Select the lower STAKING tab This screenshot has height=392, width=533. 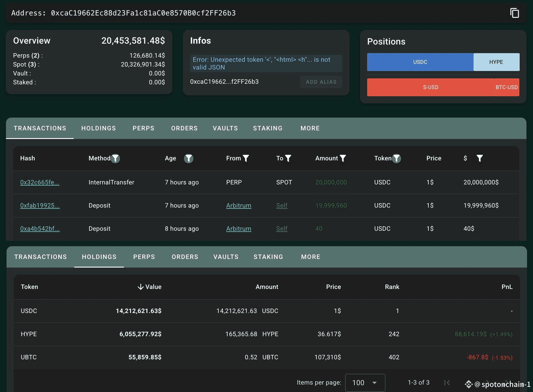[x=268, y=257]
